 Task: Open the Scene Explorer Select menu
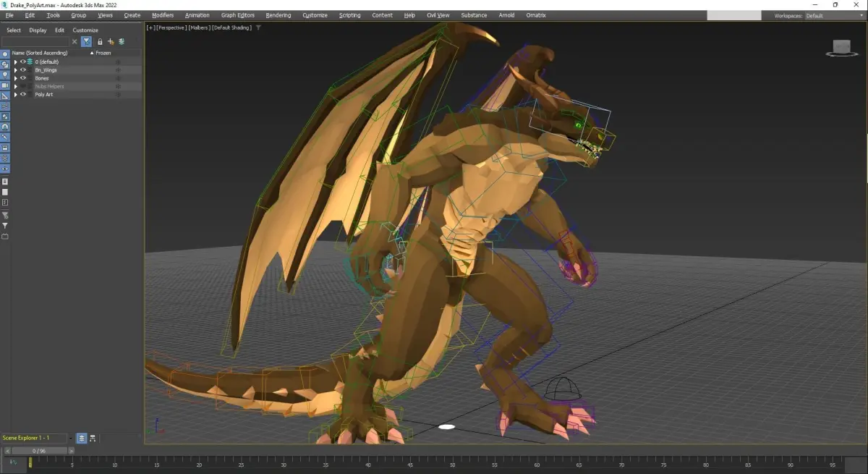point(14,30)
